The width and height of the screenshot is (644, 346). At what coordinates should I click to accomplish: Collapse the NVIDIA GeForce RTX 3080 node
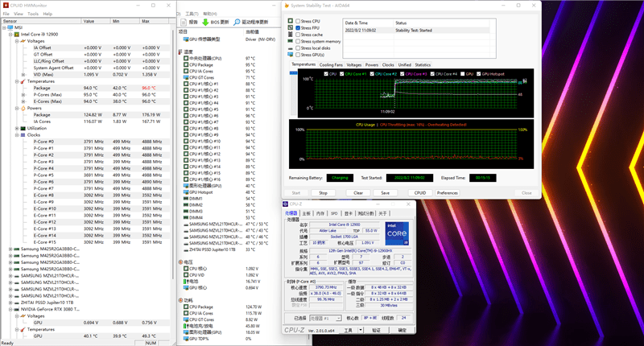coord(10,310)
